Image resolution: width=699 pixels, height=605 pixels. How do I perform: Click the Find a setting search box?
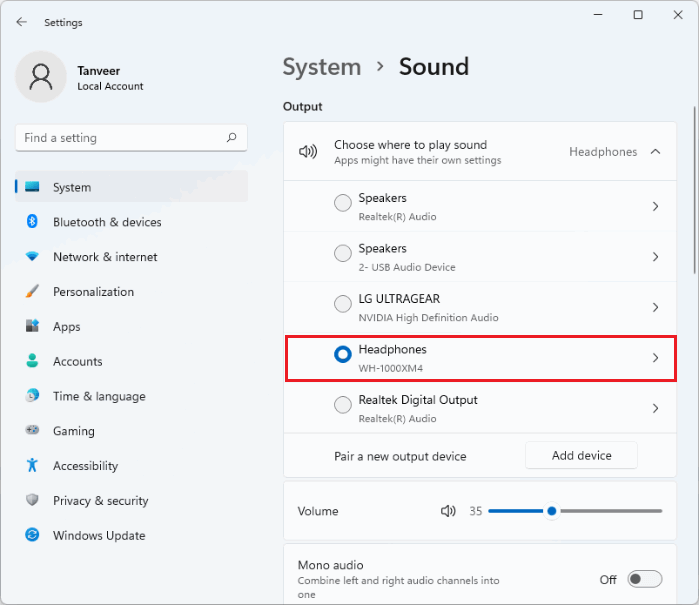pos(132,138)
